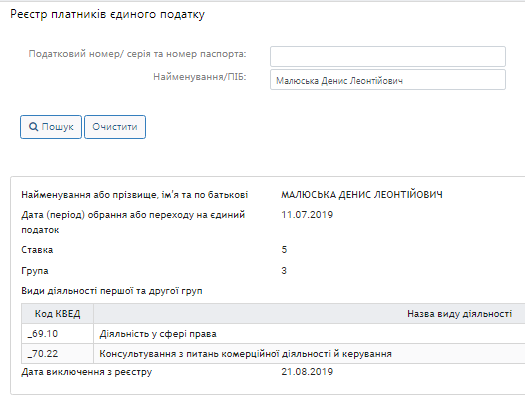Click the Діяльність у сфері права row
Screen dimensions: 525x403
(273, 333)
